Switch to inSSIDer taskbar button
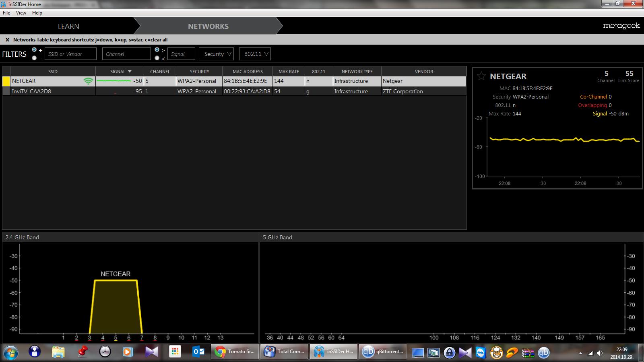644x362 pixels. [334, 352]
